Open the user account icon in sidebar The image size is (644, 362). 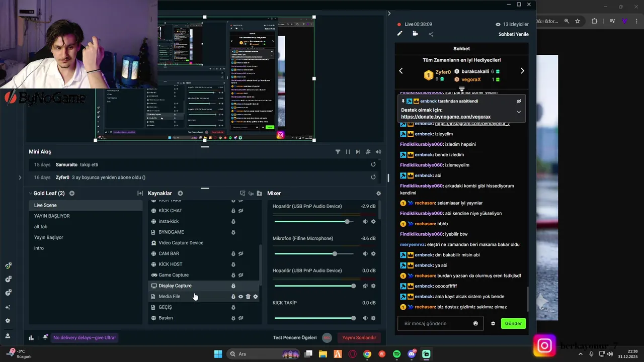click(x=8, y=336)
